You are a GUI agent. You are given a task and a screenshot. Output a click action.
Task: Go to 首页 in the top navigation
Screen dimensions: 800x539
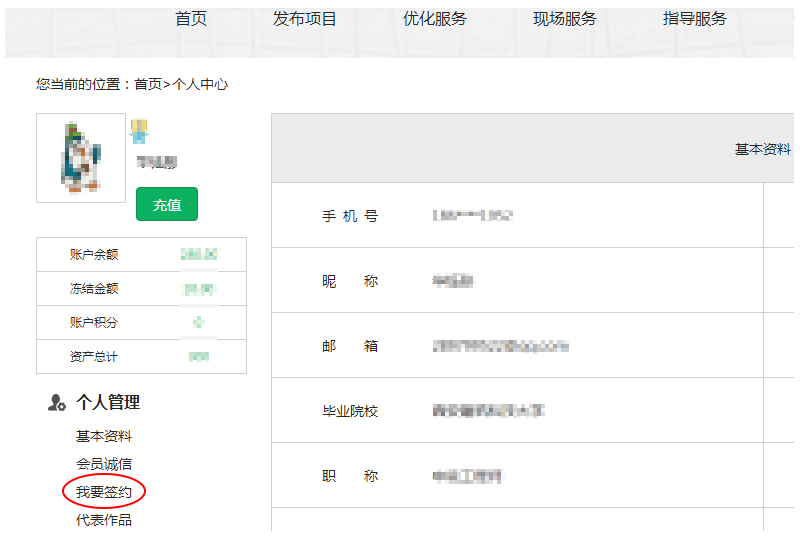191,19
